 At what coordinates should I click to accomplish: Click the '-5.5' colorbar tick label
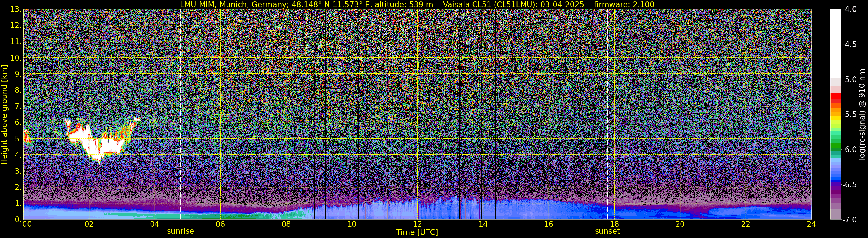coord(850,114)
